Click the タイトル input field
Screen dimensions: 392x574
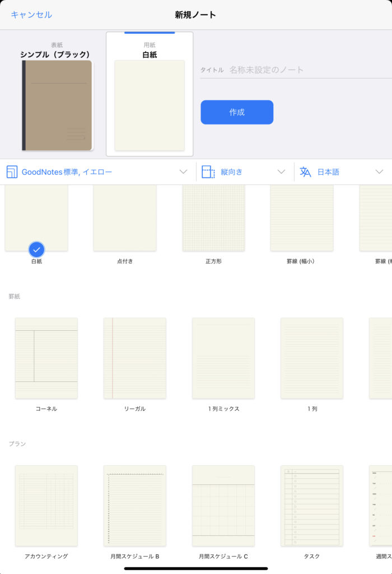pyautogui.click(x=296, y=70)
